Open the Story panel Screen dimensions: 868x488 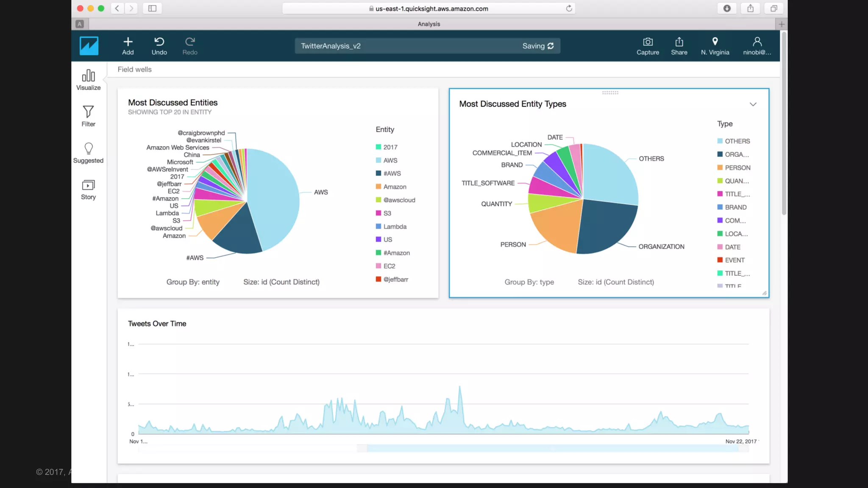(88, 189)
